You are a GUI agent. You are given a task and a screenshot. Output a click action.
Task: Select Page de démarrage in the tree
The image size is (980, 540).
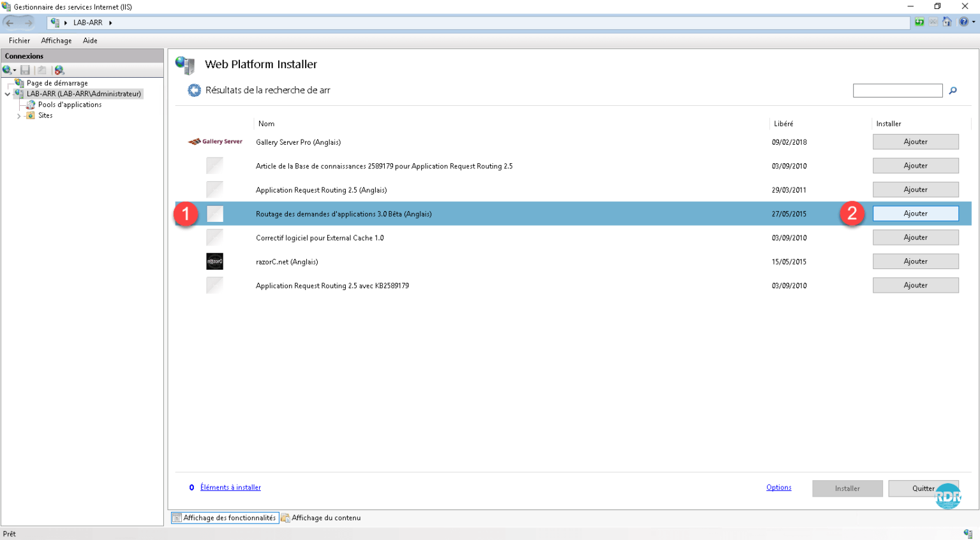pyautogui.click(x=57, y=83)
